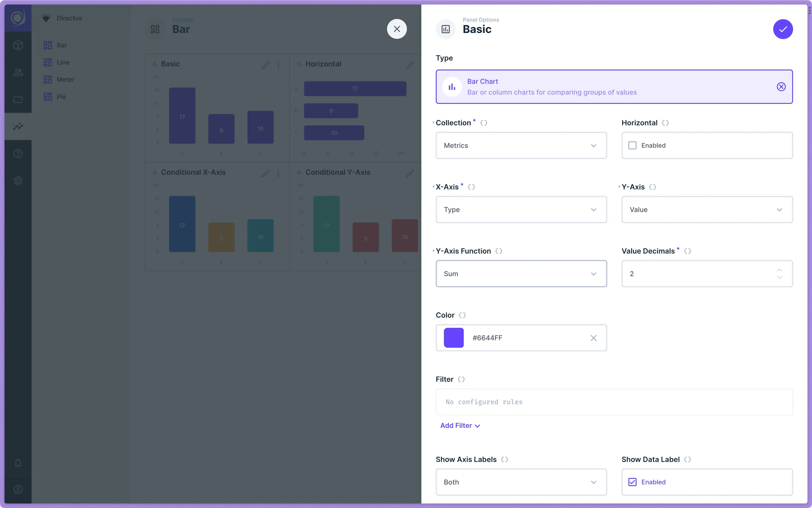Viewport: 812px width, 508px height.
Task: Click the Directus logo in sidebar
Action: (x=18, y=18)
